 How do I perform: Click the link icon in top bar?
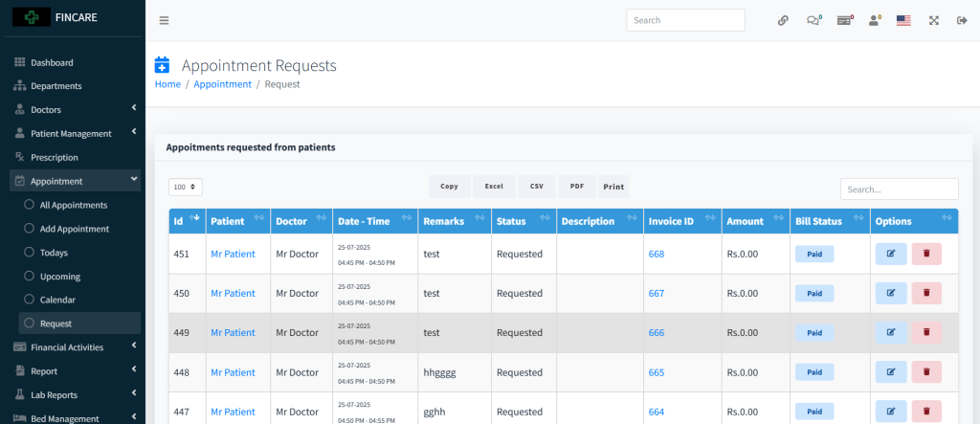tap(783, 20)
